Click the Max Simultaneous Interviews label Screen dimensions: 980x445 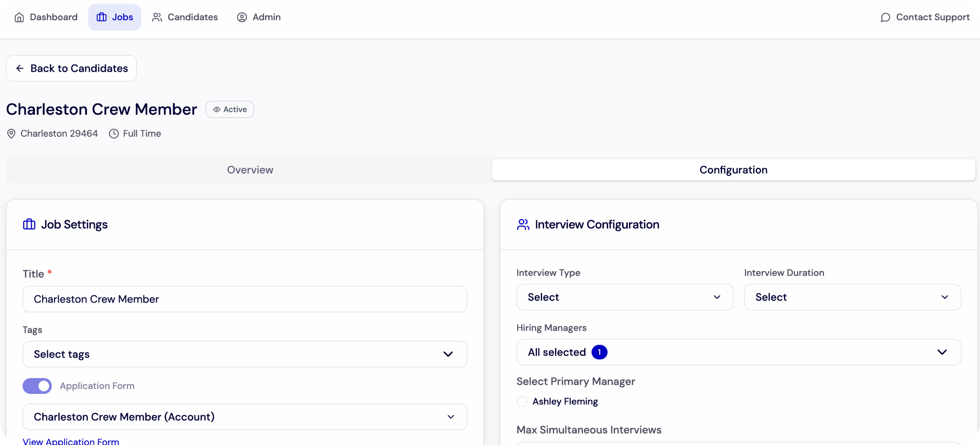tap(589, 430)
